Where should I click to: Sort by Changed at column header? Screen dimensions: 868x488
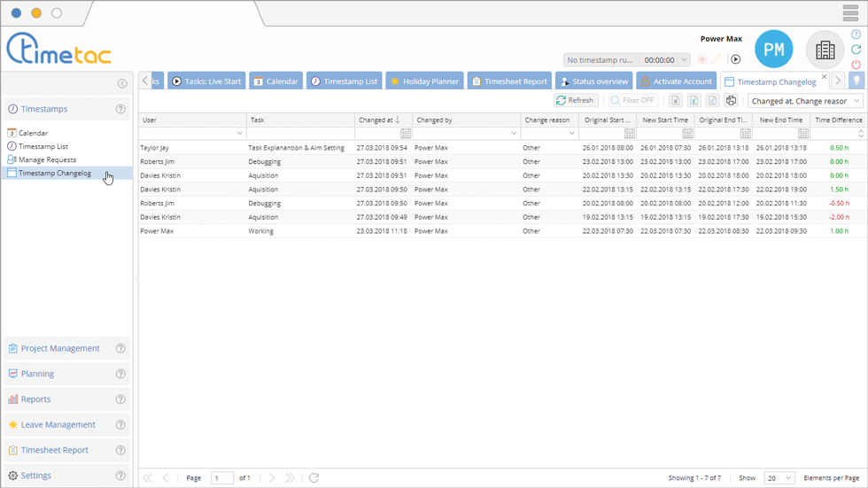(x=383, y=120)
